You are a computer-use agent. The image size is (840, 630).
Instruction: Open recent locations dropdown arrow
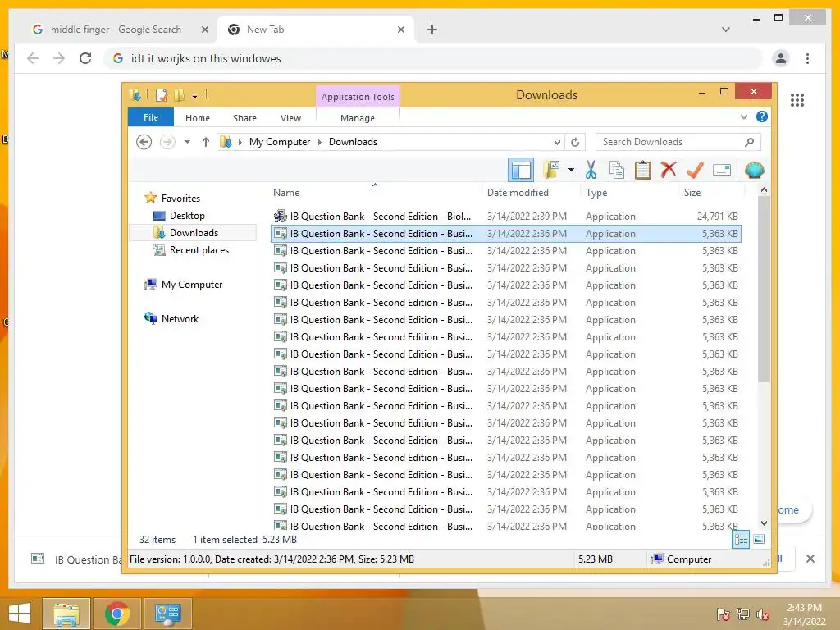tap(187, 142)
